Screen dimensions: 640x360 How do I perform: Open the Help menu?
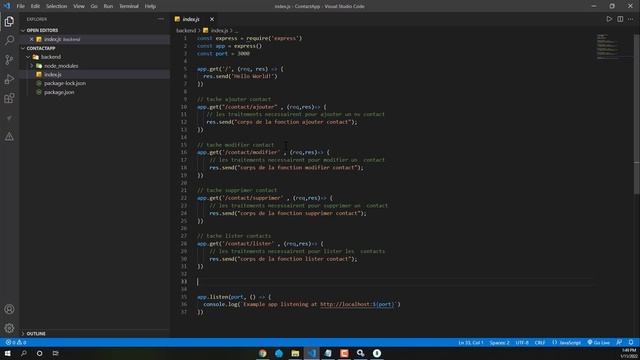coord(150,6)
